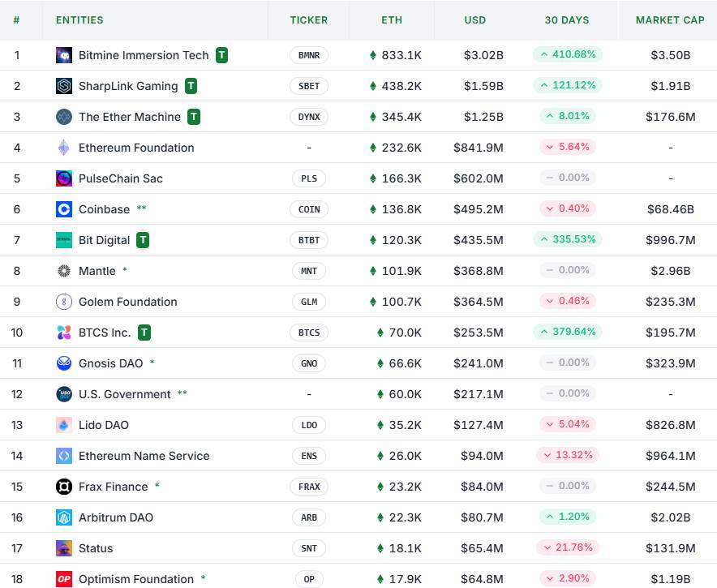
Task: Sort by the USD column header
Action: click(x=475, y=20)
